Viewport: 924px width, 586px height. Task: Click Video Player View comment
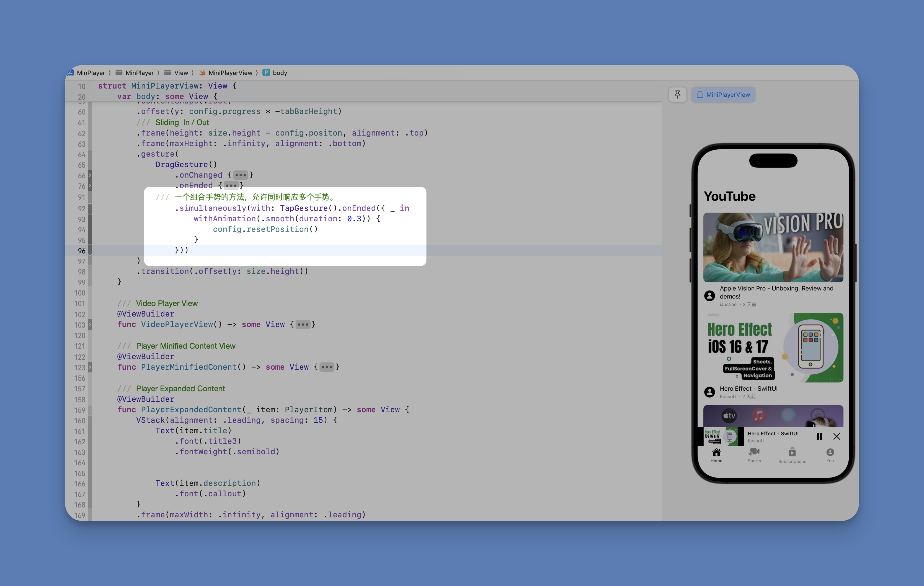(158, 303)
